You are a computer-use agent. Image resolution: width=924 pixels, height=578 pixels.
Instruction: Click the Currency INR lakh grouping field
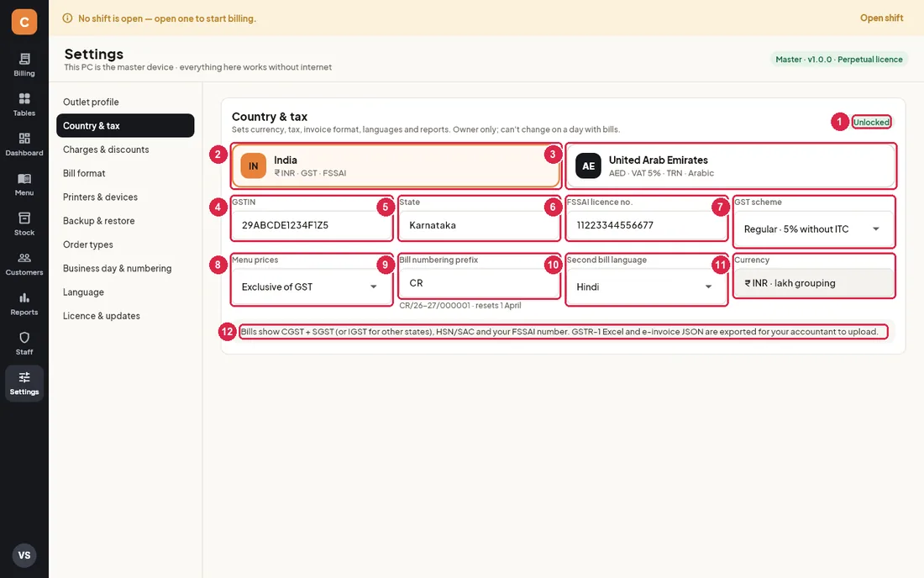814,283
